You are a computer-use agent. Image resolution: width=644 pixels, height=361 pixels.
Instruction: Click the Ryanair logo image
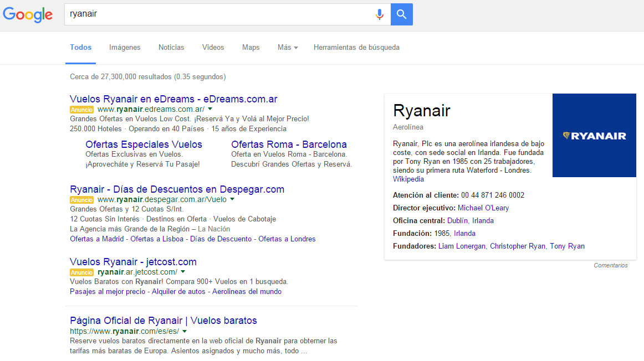(594, 135)
